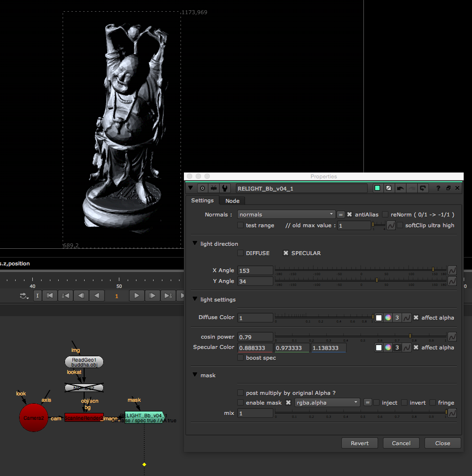
Task: Click the cosin power slider track
Action: point(360,336)
